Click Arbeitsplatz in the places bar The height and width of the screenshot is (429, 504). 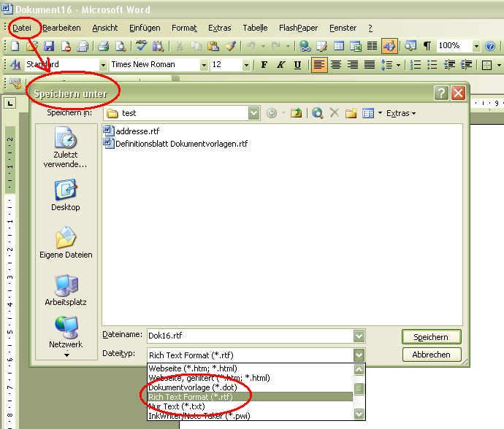(x=66, y=290)
